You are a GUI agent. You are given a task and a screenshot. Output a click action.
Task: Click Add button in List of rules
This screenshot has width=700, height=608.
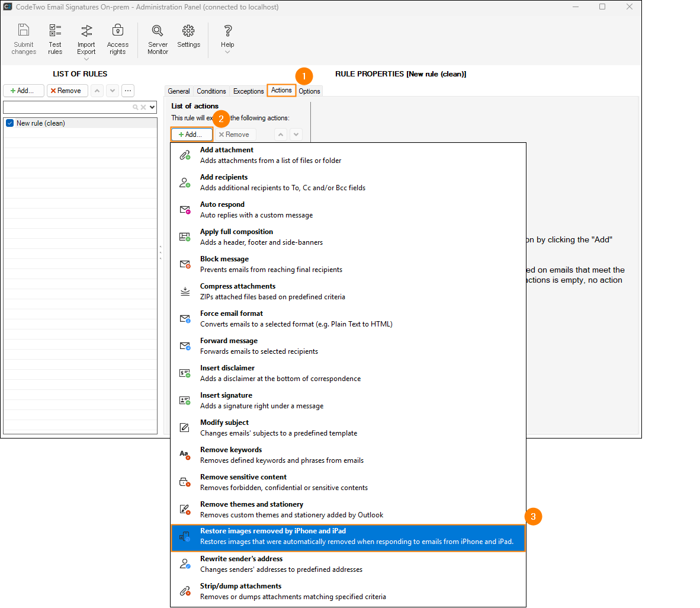23,91
